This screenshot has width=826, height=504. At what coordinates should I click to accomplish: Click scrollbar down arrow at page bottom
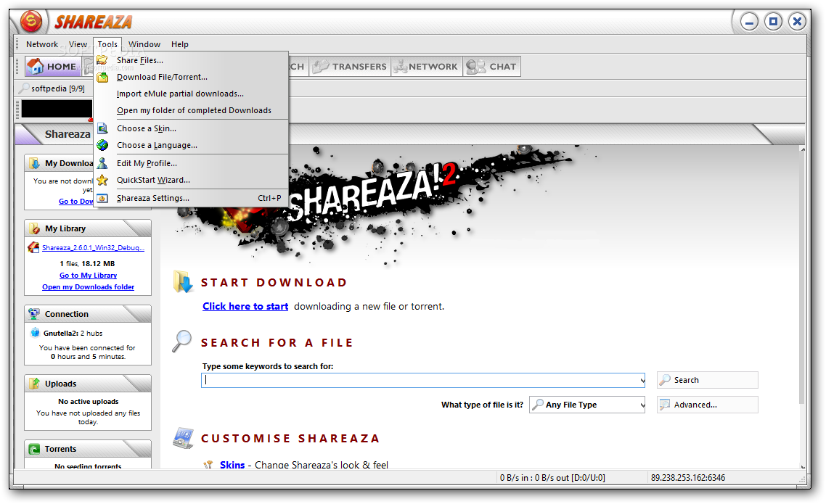click(802, 466)
